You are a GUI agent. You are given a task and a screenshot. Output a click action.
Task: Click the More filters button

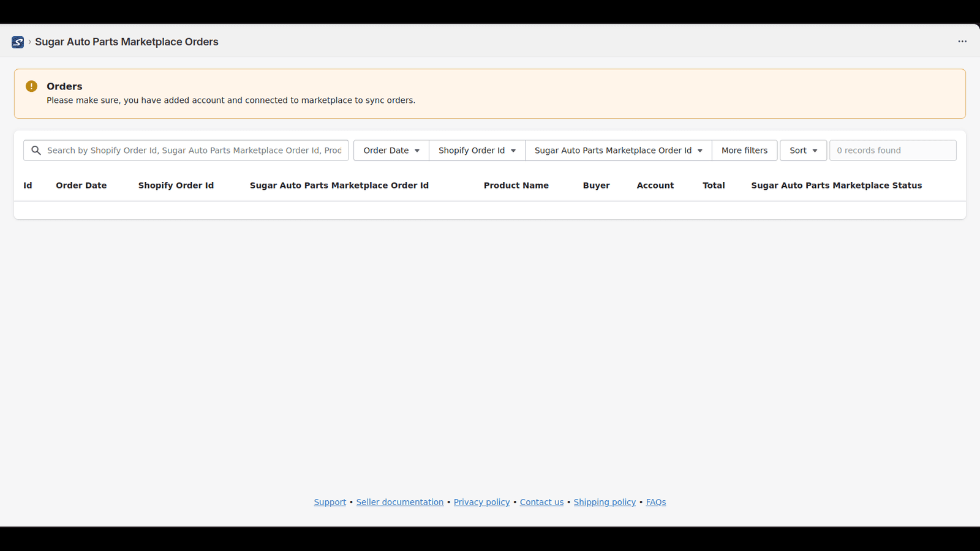[745, 151]
